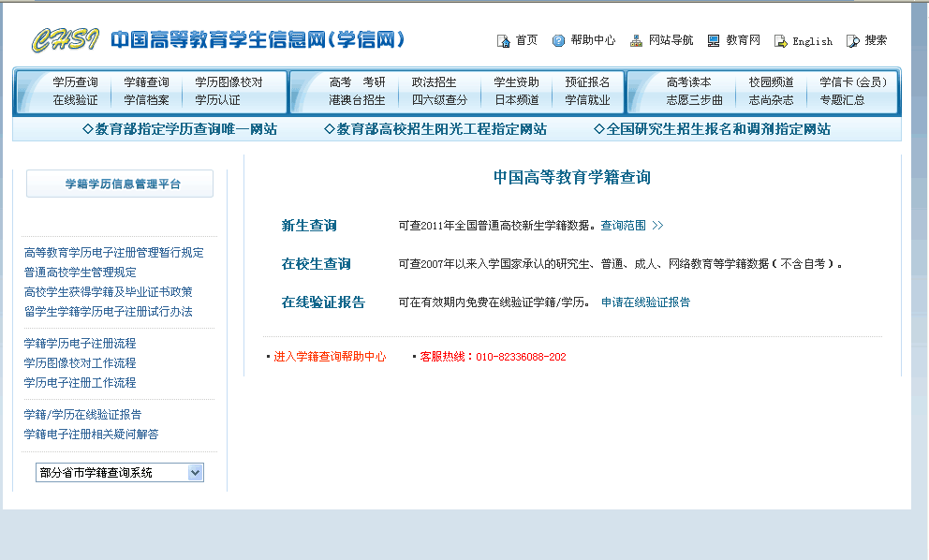Open 学历电子注册工作流程 link
Screen dimensions: 929x560
click(80, 383)
